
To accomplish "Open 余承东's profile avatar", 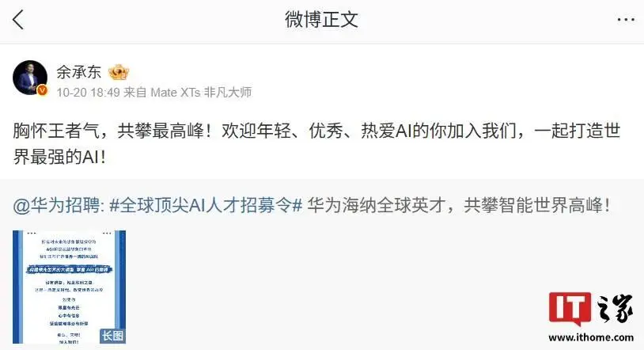I will click(30, 78).
